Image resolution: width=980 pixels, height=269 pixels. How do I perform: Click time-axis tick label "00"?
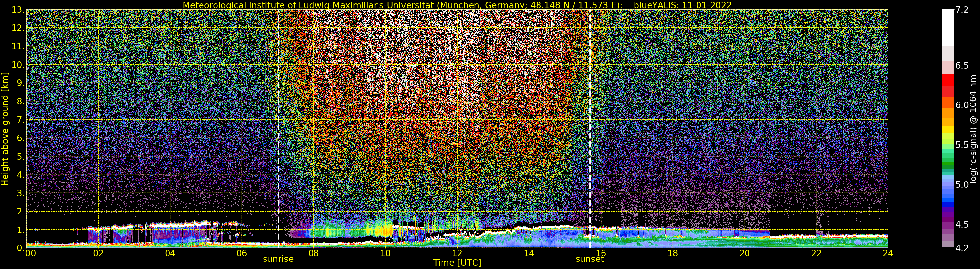(x=30, y=253)
